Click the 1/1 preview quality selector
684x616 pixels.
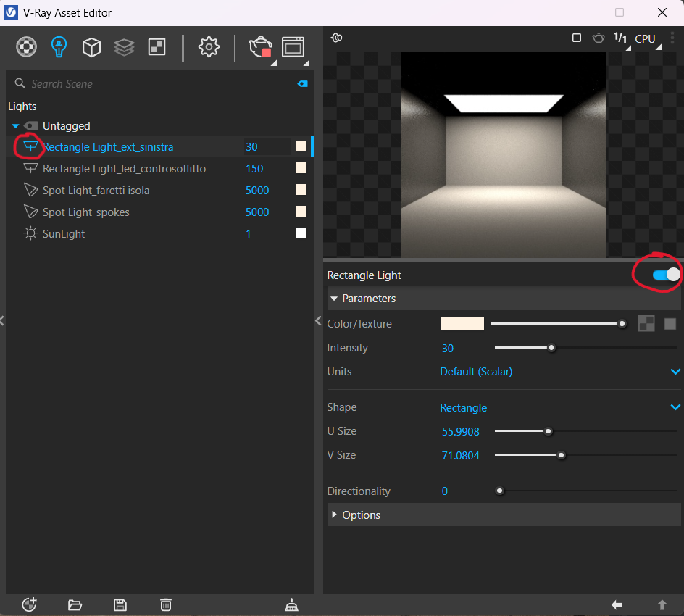(x=620, y=38)
